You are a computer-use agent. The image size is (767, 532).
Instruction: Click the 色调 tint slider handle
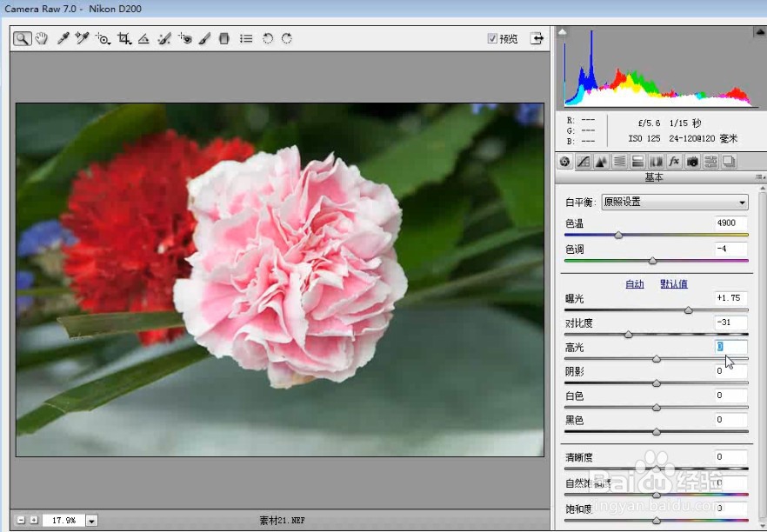coord(652,261)
